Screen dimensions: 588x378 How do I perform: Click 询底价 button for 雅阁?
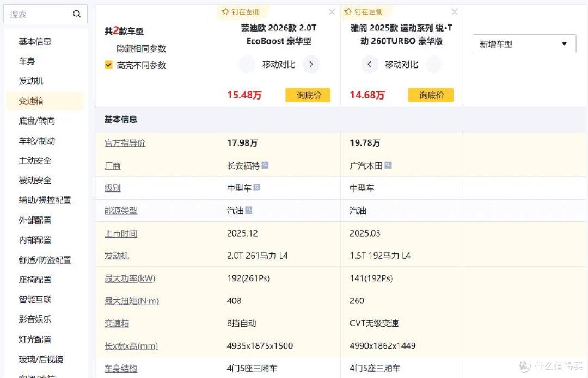(x=431, y=95)
